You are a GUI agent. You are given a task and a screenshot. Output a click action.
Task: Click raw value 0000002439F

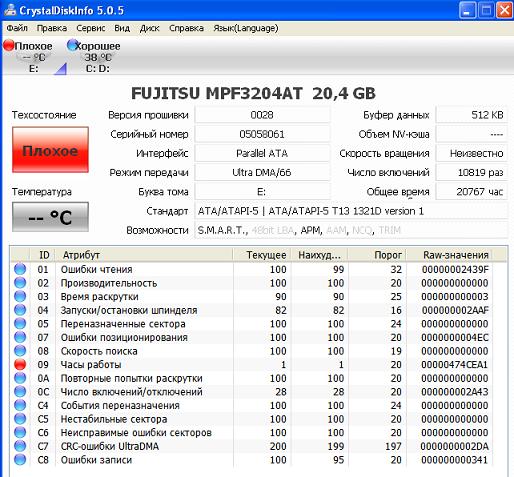455,269
